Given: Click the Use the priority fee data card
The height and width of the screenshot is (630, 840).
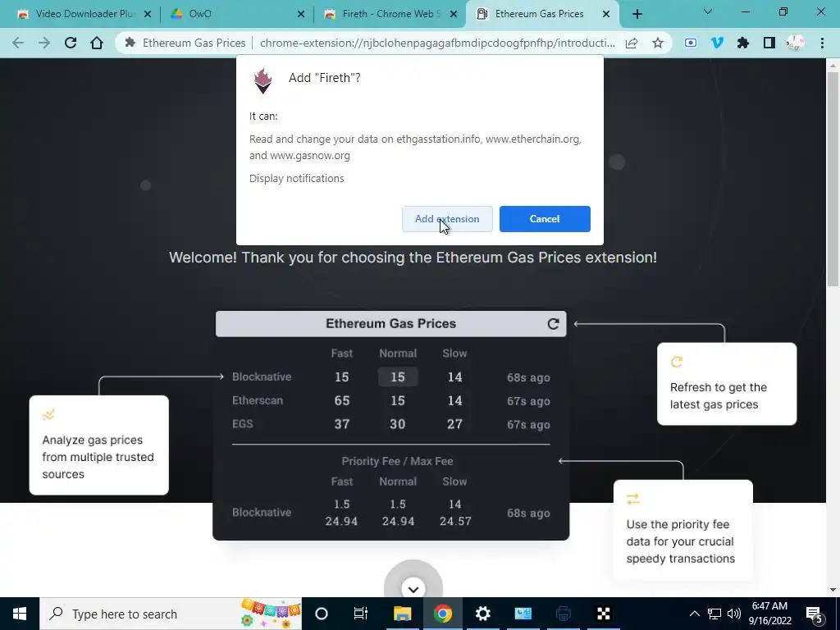Looking at the screenshot, I should tap(683, 529).
